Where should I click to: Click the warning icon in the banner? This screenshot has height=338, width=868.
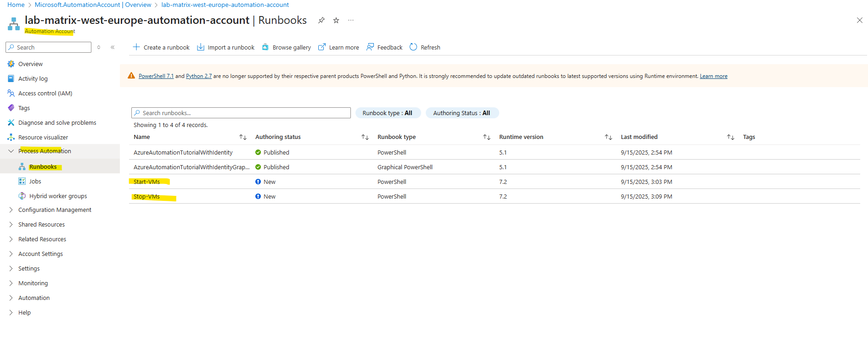(131, 76)
